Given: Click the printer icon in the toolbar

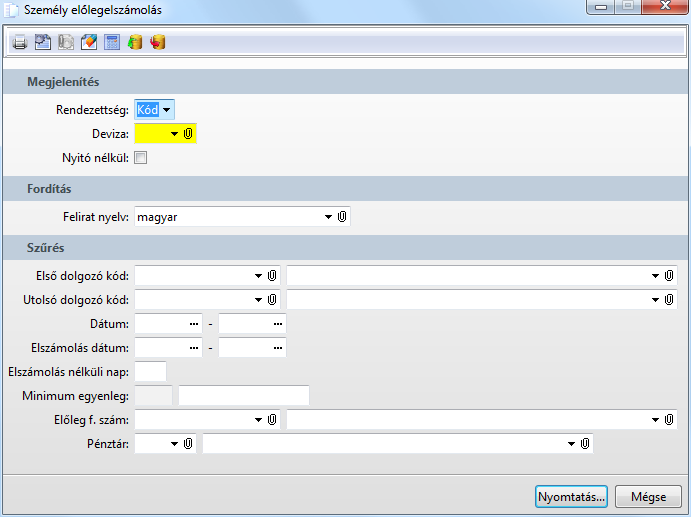Looking at the screenshot, I should click(x=20, y=42).
